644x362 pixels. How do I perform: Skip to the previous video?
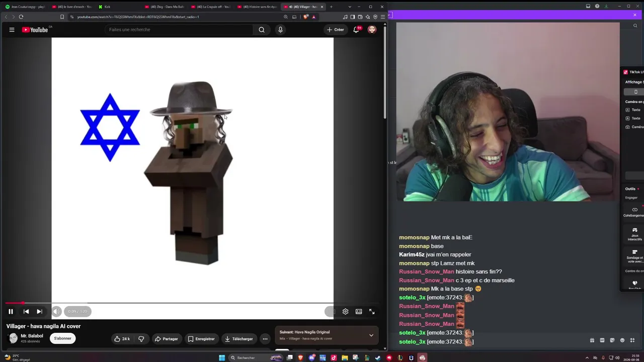(26, 312)
